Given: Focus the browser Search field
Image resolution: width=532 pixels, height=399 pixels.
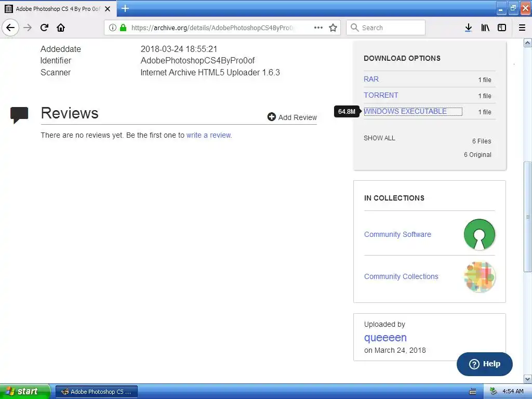Looking at the screenshot, I should (386, 28).
